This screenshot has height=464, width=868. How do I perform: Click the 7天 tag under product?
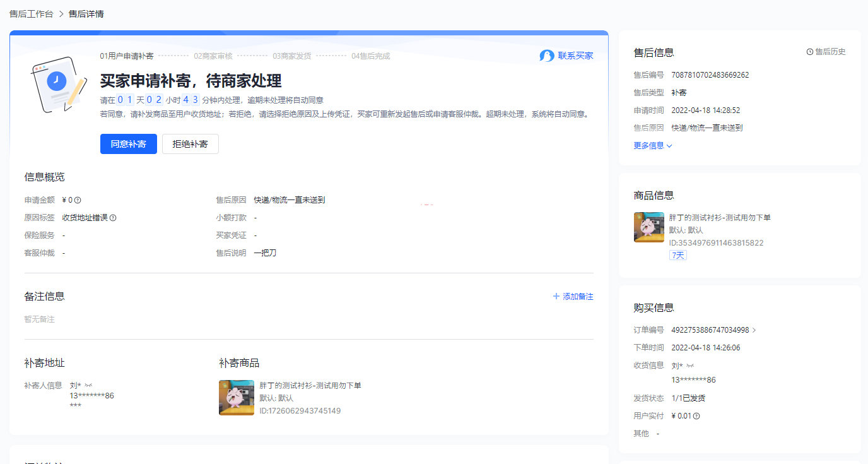pyautogui.click(x=677, y=255)
